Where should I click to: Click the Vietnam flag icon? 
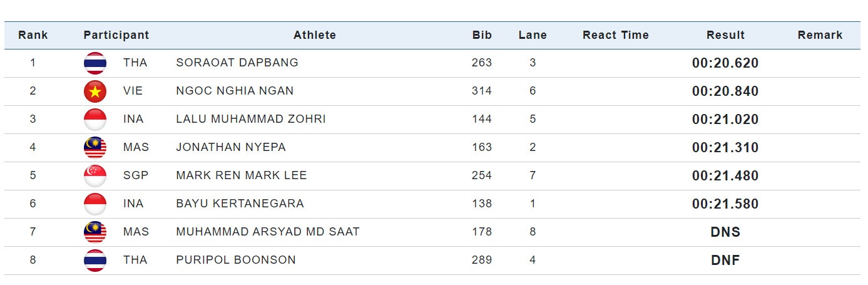pyautogui.click(x=95, y=91)
